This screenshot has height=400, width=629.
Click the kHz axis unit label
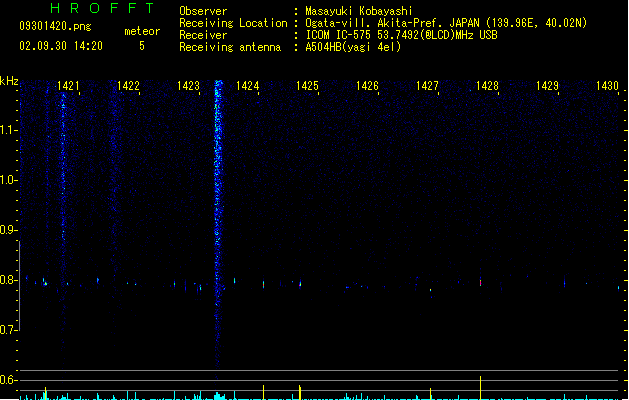(9, 81)
